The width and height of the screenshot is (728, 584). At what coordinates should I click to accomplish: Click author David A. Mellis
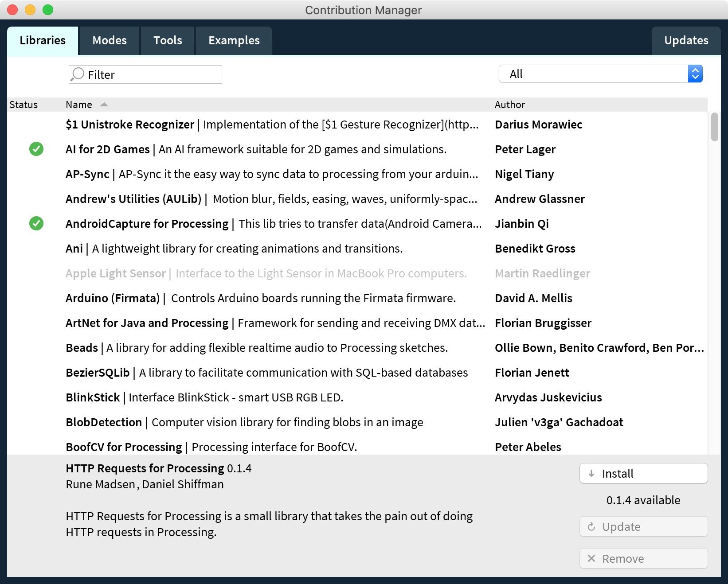(533, 298)
